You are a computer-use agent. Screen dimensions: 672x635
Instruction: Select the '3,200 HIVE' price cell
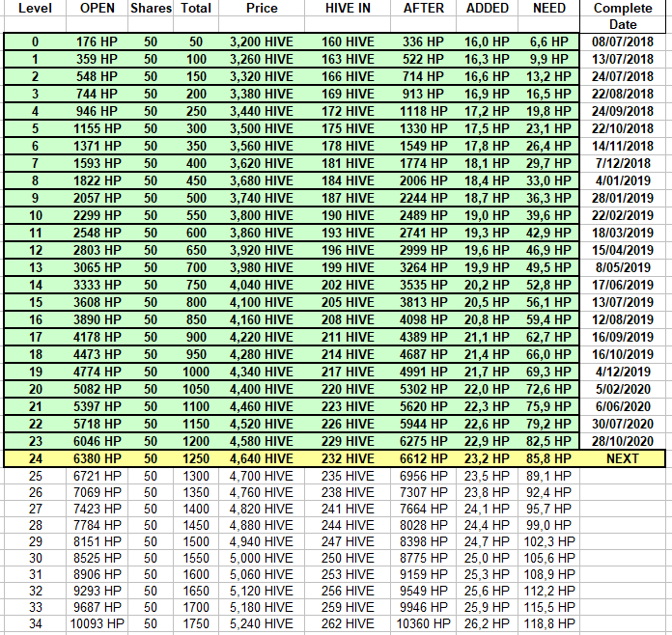[x=262, y=42]
